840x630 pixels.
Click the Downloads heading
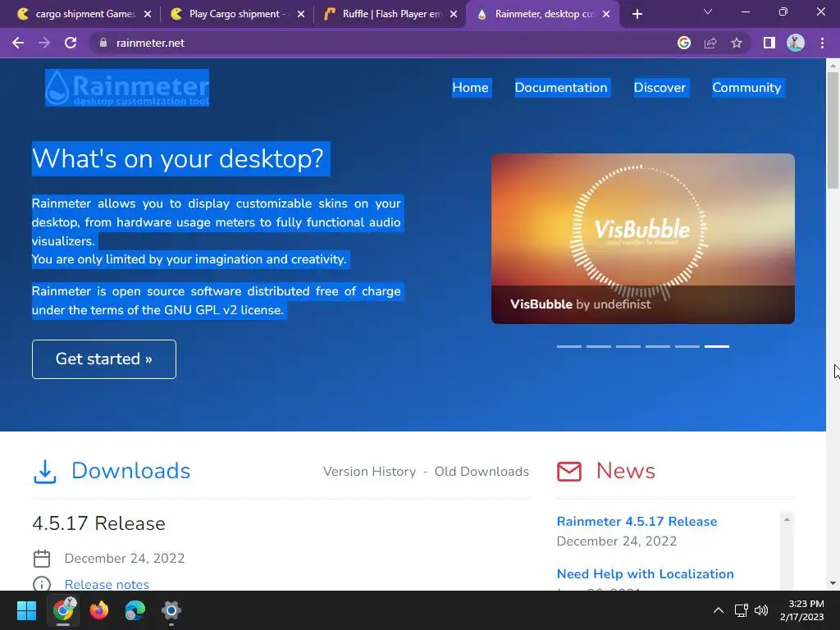[x=130, y=471]
